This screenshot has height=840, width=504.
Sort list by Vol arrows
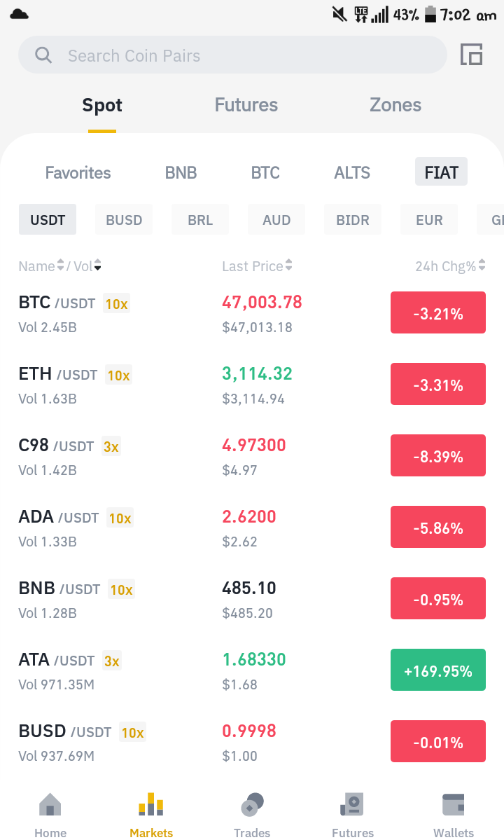(97, 266)
